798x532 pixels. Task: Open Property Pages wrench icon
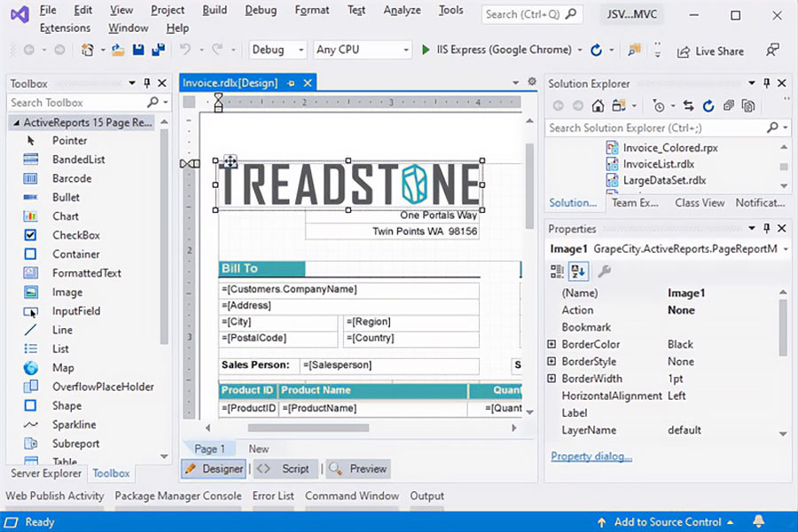(x=604, y=271)
